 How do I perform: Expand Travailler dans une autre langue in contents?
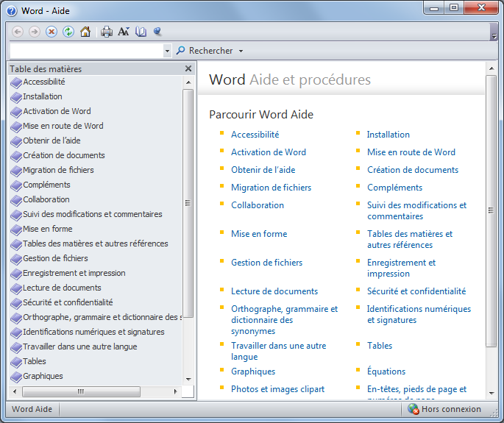pyautogui.click(x=16, y=348)
